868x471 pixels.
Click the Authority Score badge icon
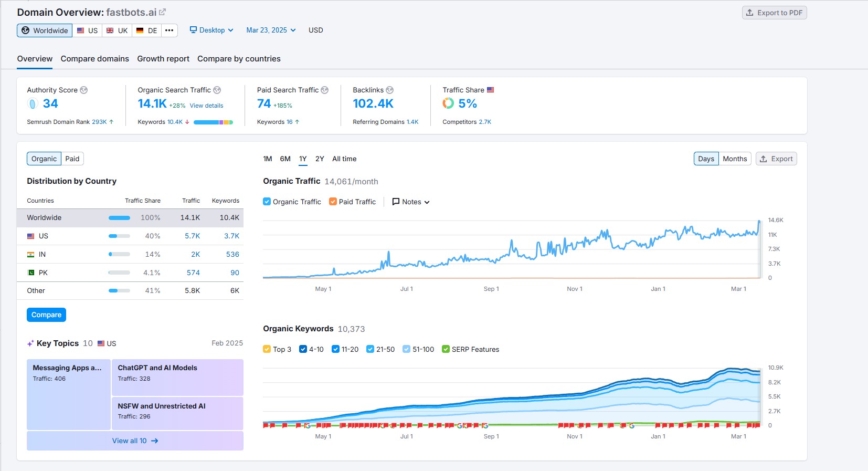33,104
